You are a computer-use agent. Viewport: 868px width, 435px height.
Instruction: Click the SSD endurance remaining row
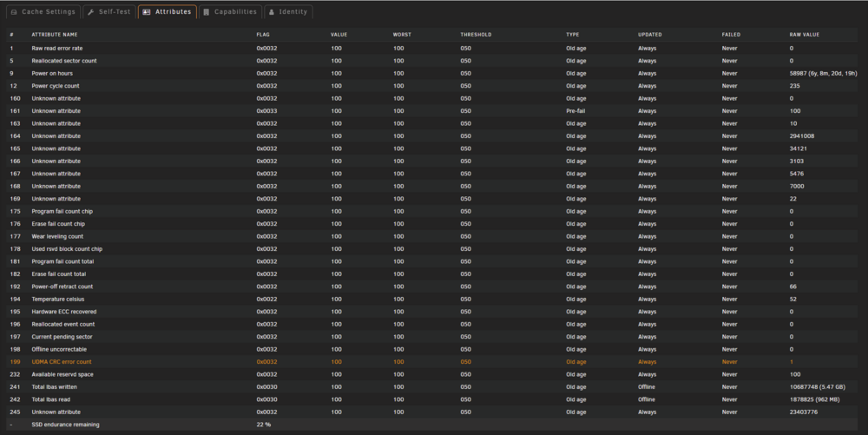431,425
